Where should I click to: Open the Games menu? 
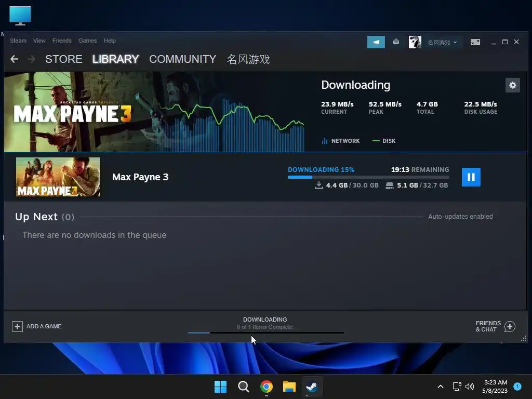click(87, 41)
